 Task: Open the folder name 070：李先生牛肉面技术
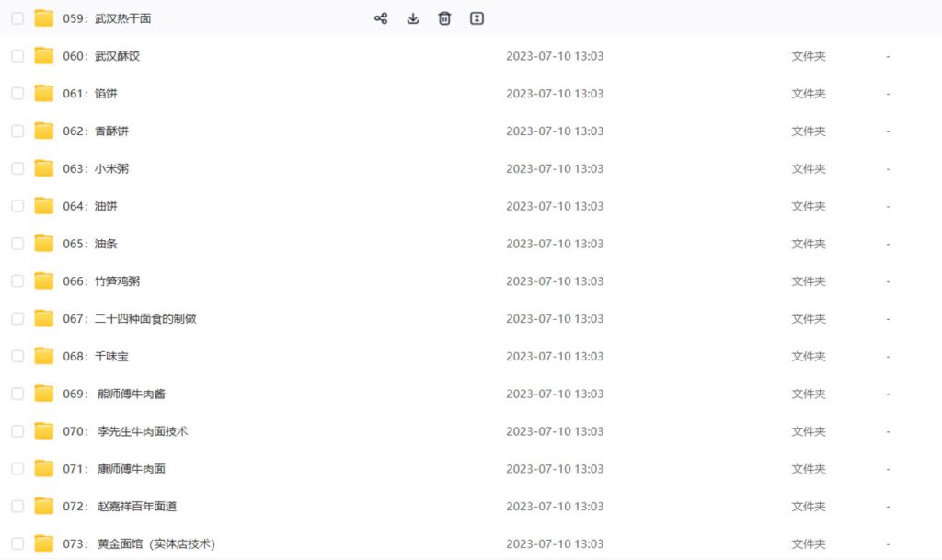[125, 431]
